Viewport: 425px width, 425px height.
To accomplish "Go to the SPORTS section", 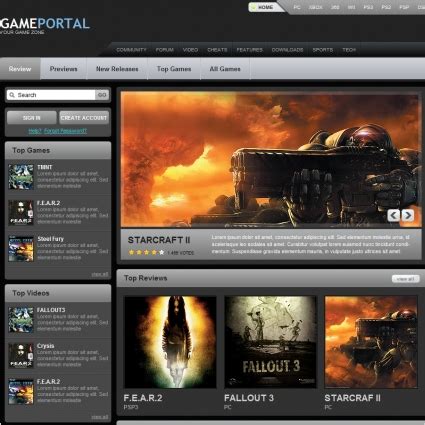I will (322, 50).
